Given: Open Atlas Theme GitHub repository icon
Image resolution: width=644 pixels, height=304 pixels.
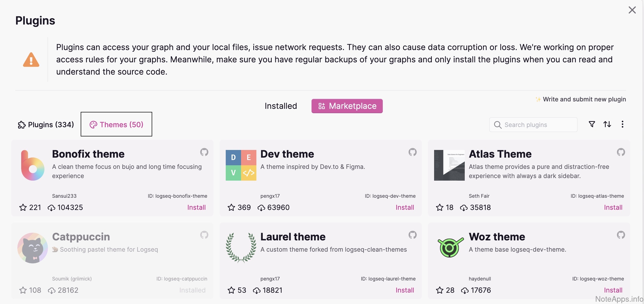Looking at the screenshot, I should (621, 152).
